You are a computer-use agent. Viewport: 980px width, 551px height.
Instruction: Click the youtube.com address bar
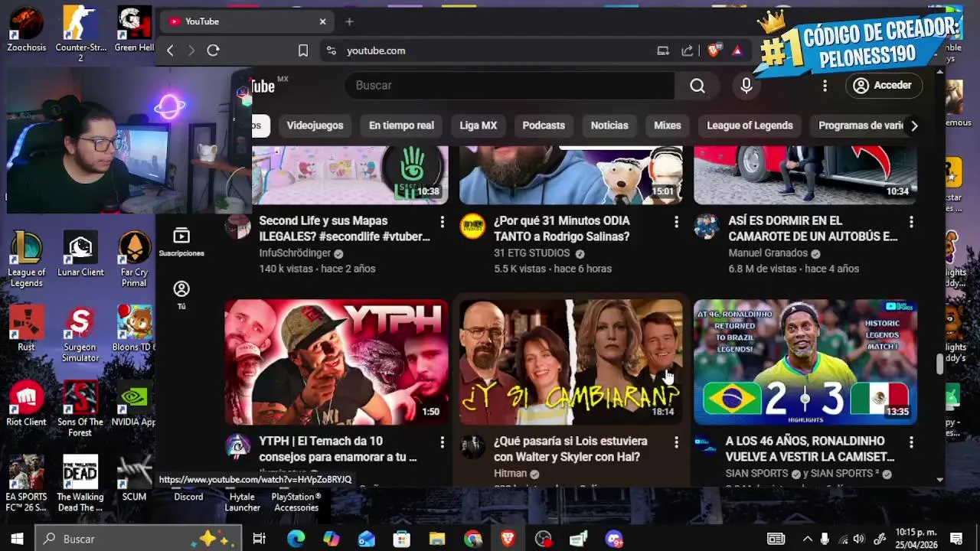(490, 51)
